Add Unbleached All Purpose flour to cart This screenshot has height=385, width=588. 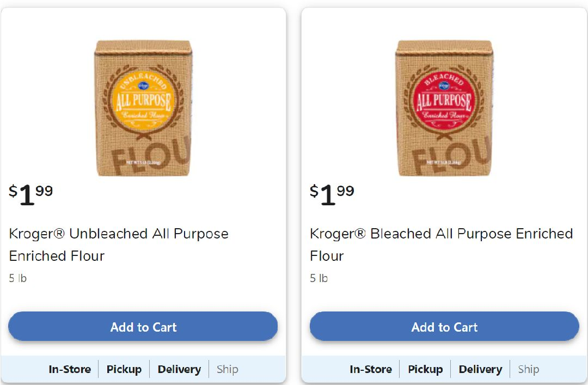click(x=143, y=327)
